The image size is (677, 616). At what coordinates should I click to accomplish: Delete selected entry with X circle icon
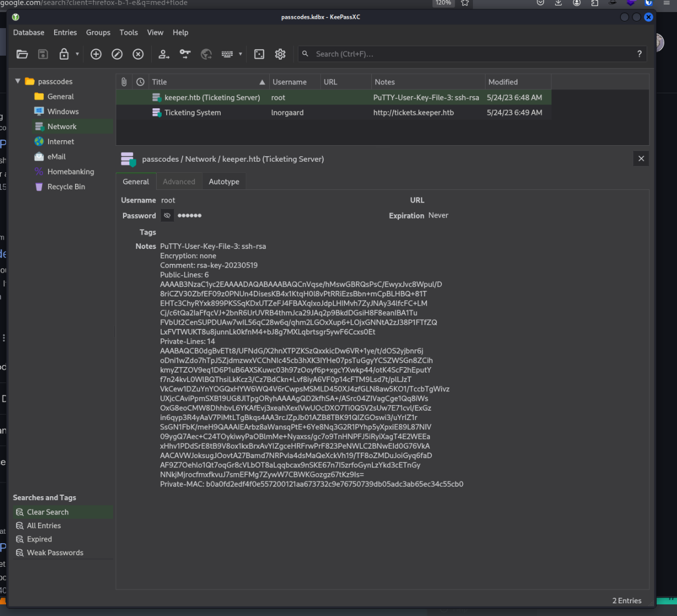138,54
